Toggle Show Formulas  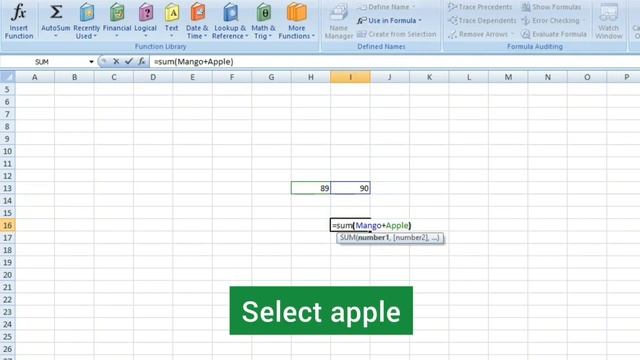click(551, 7)
